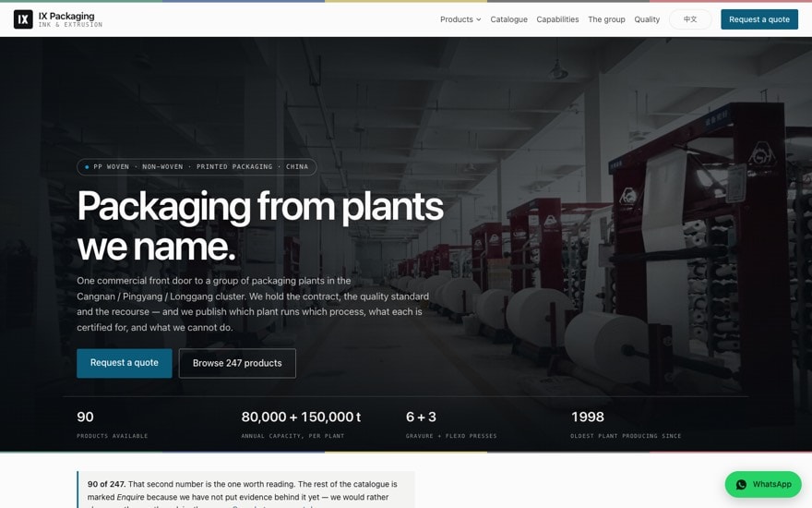Click the WhatsApp logo icon
This screenshot has height=508, width=812.
(741, 484)
